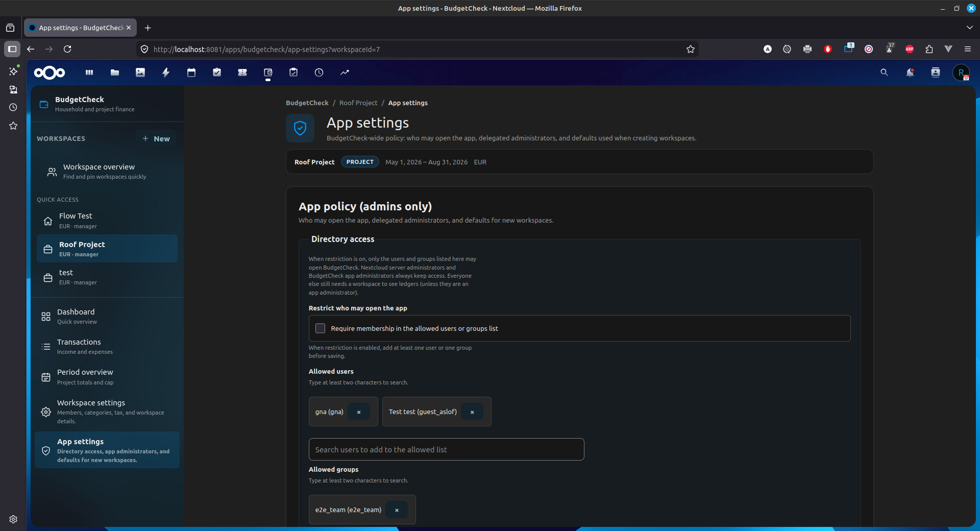Follow BudgetCheck breadcrumb link

coord(307,103)
